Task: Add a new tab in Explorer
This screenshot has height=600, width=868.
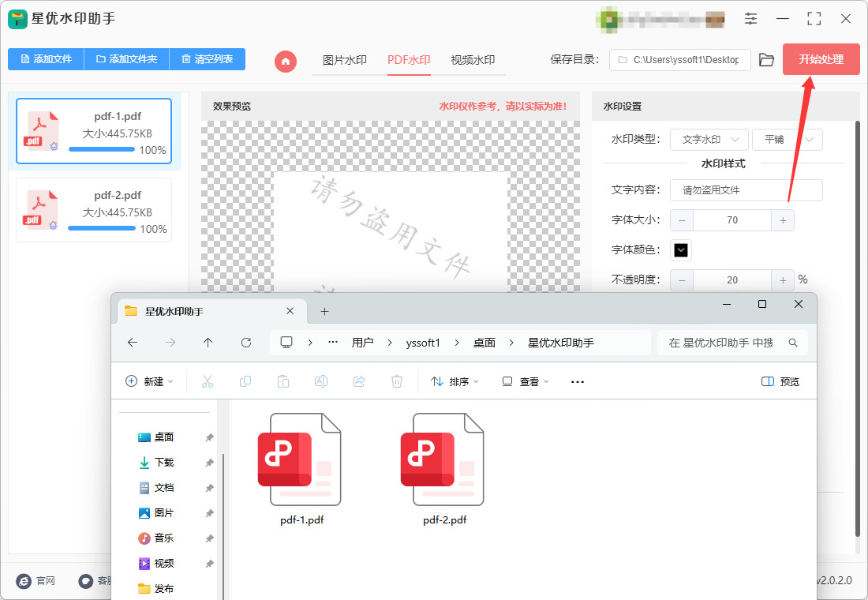Action: click(x=325, y=311)
